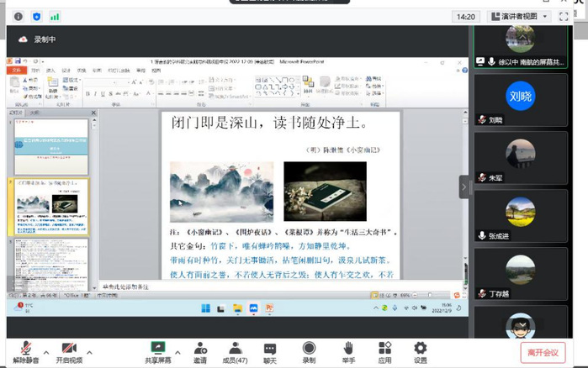Turn on camera with 开启视频
The height and width of the screenshot is (368, 588).
pyautogui.click(x=69, y=348)
